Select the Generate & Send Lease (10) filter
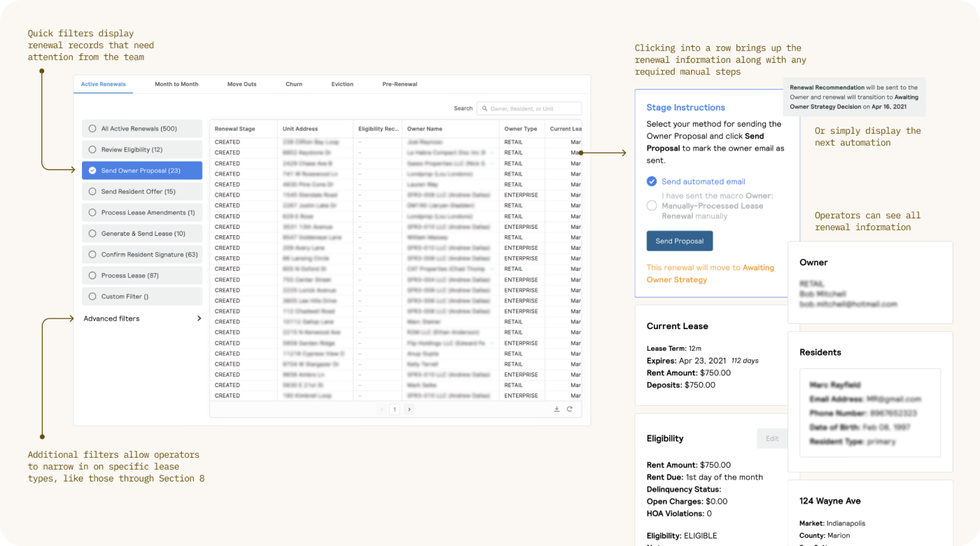The width and height of the screenshot is (980, 546). (142, 234)
